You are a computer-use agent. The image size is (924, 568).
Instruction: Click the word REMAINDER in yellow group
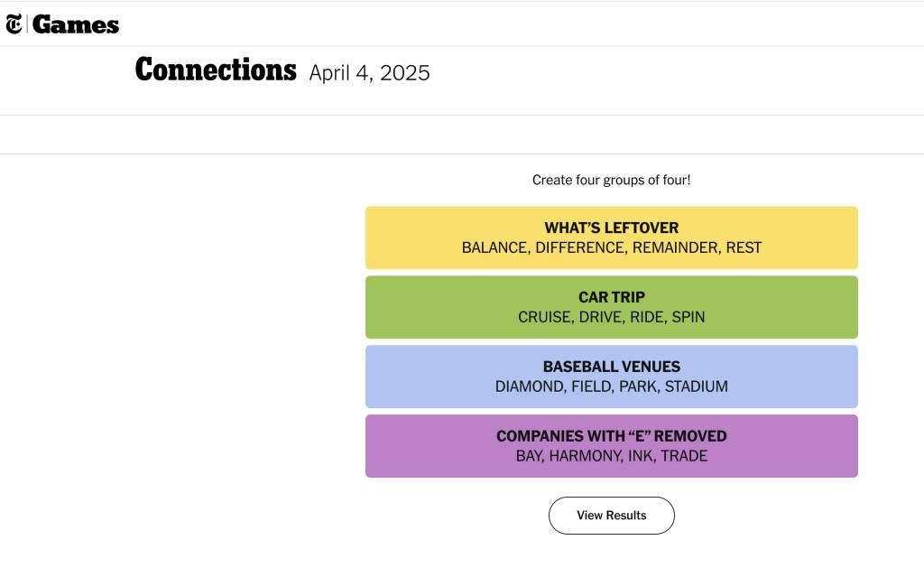(x=674, y=247)
